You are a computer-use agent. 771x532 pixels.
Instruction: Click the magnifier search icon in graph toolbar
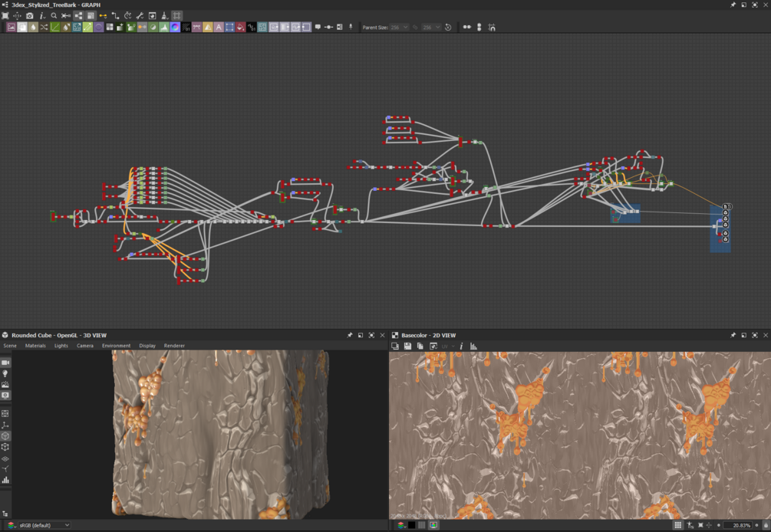(x=54, y=16)
